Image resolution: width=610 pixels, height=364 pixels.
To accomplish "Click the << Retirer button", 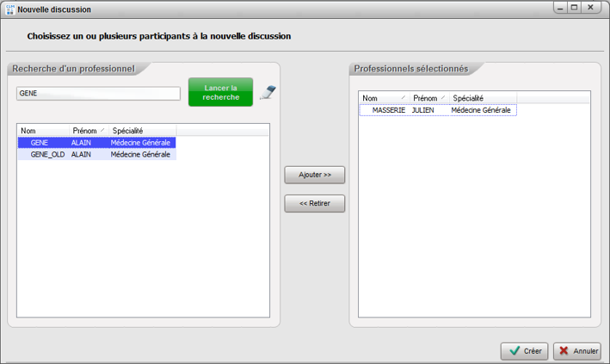I will point(315,204).
